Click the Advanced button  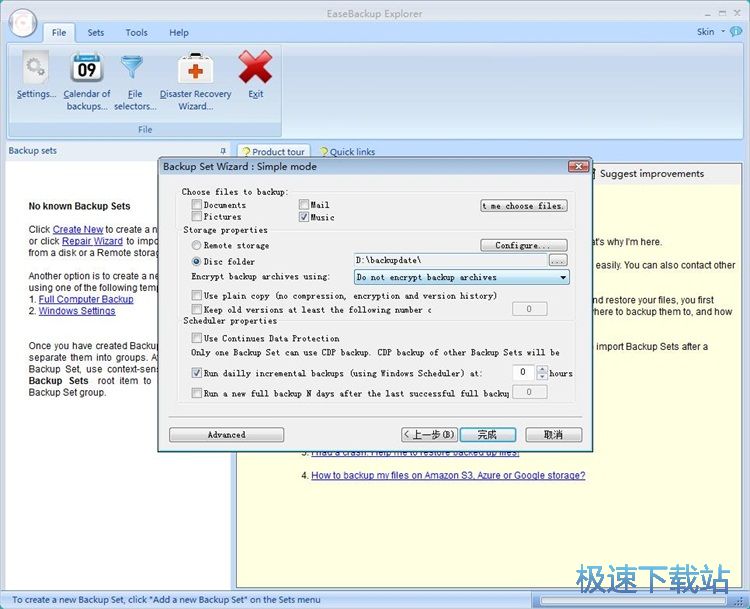pos(226,434)
